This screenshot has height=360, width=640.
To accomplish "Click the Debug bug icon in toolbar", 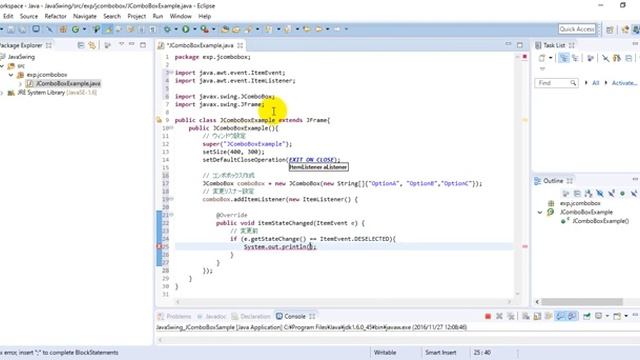I will pyautogui.click(x=167, y=29).
